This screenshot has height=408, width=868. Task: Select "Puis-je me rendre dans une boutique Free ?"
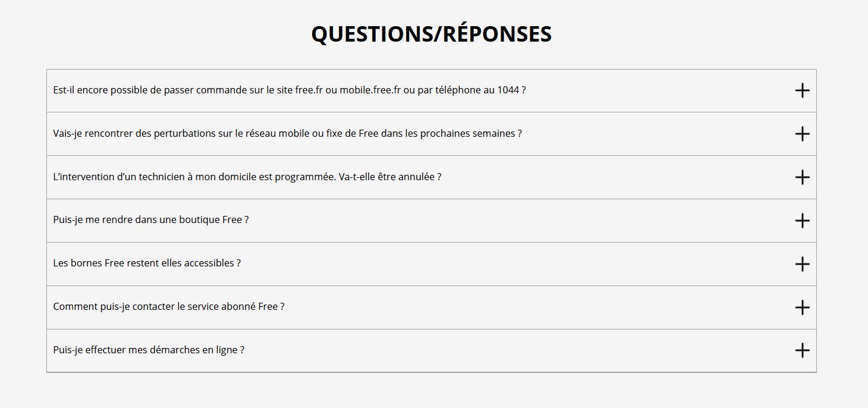[150, 220]
